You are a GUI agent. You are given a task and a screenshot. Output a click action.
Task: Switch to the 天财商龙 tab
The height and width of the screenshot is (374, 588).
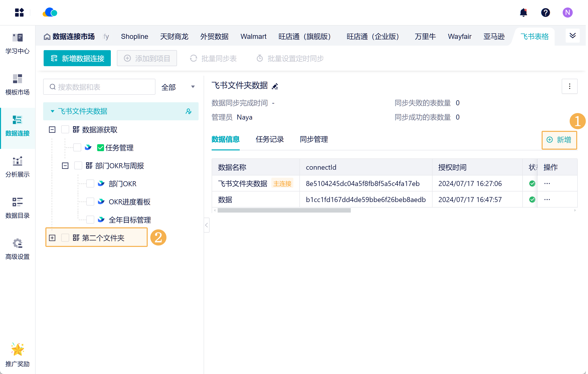click(174, 37)
